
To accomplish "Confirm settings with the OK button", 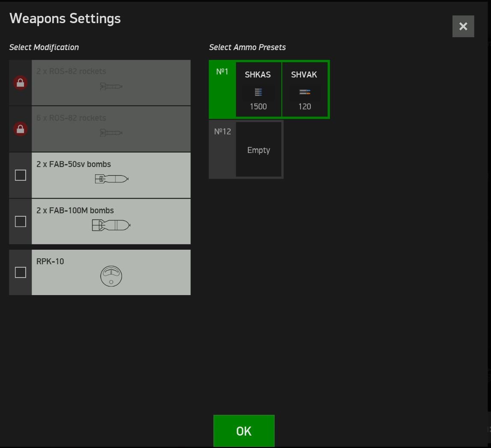I will 244,431.
